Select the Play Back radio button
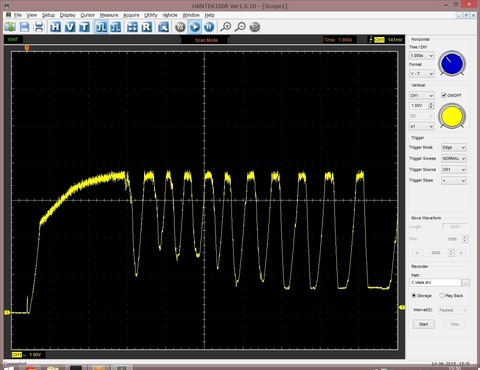This screenshot has width=480, height=370. 442,295
